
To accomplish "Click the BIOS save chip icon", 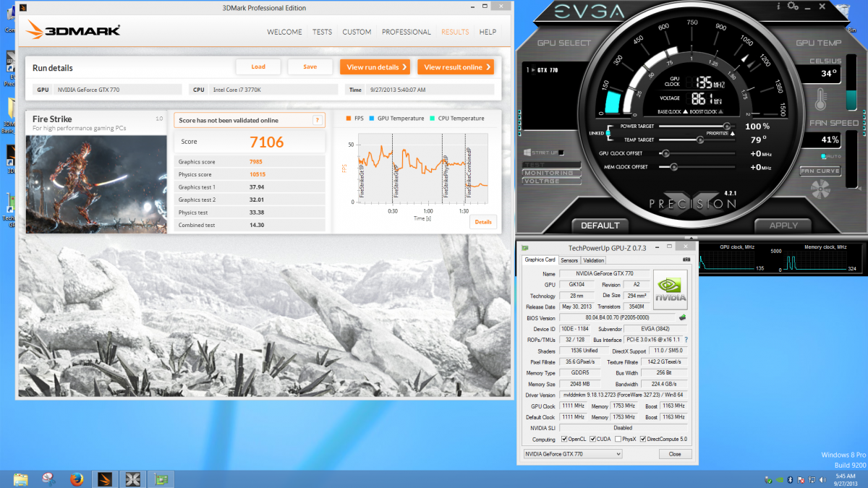I will tap(681, 317).
